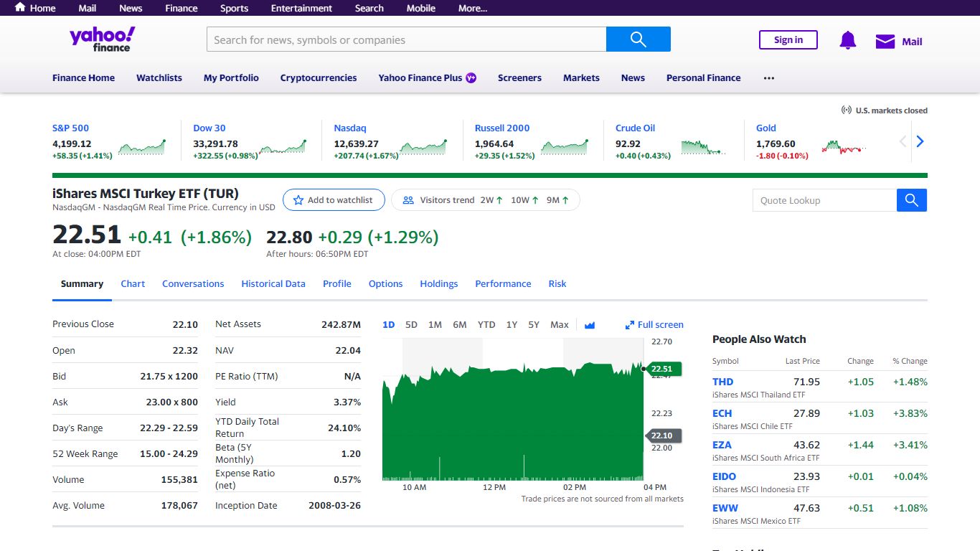Open the Summary tab
The height and width of the screenshot is (551, 980).
click(x=82, y=284)
